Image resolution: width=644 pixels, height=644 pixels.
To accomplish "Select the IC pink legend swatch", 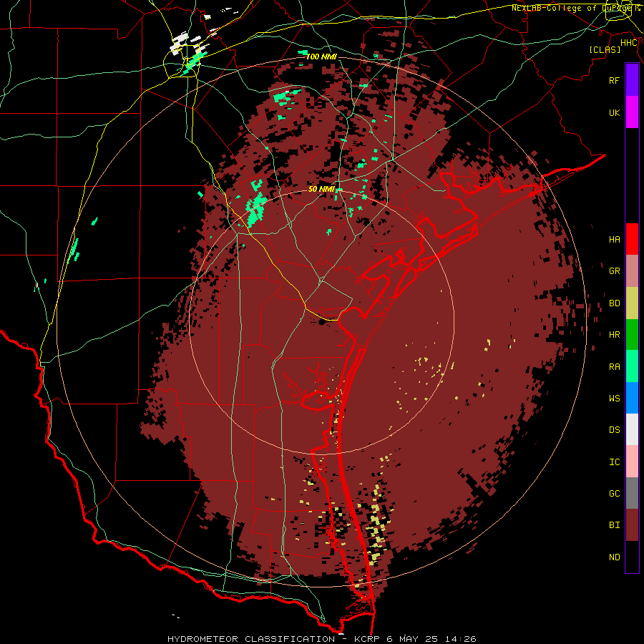I will (x=632, y=462).
